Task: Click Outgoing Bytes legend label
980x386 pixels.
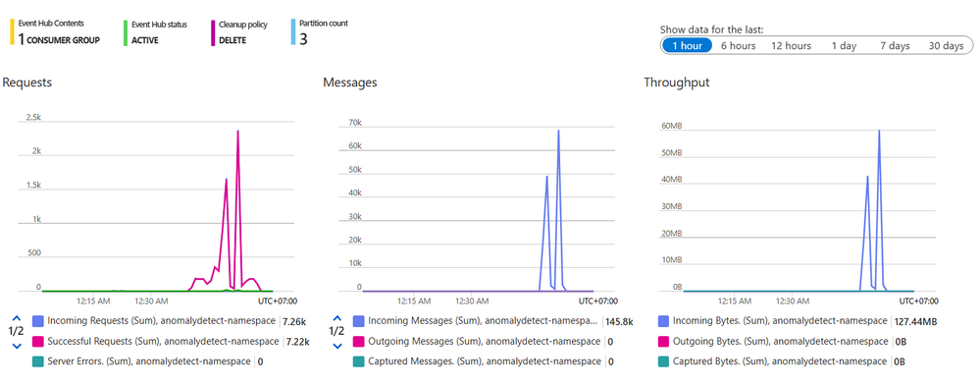Action: (x=780, y=341)
